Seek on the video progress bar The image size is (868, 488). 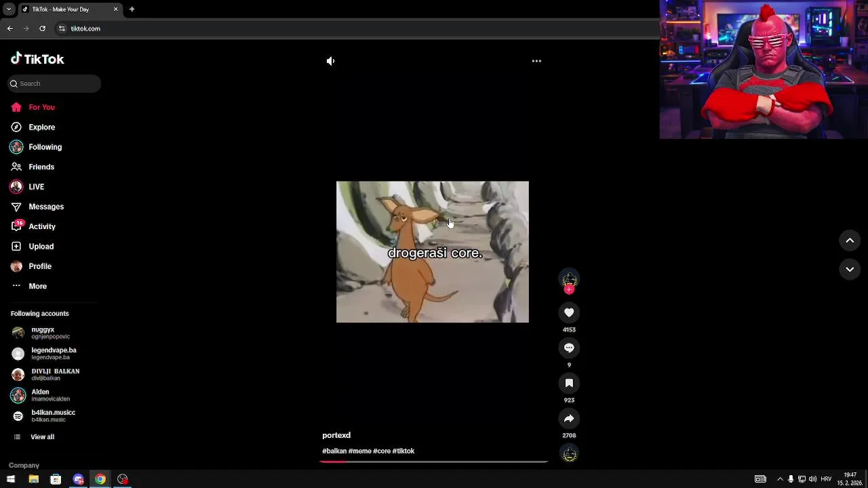point(433,462)
